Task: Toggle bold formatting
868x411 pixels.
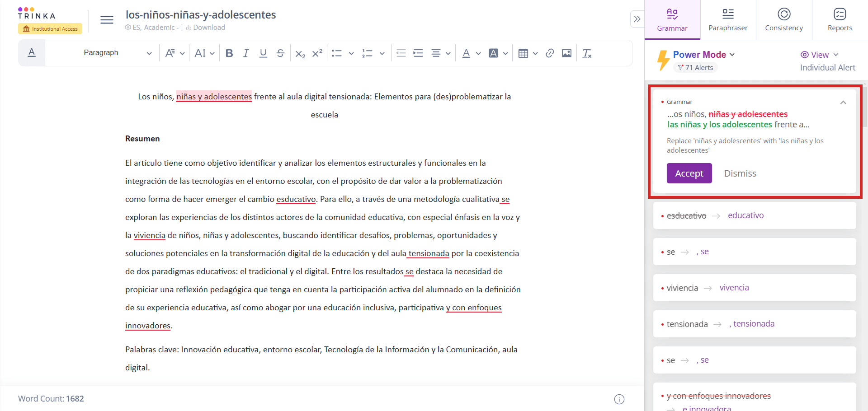Action: click(x=229, y=53)
